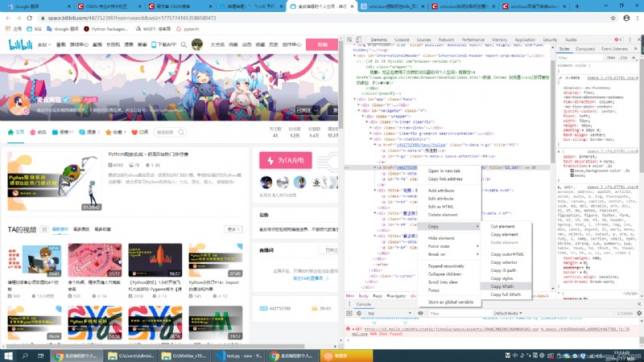
Task: Open the VS Code test.py taskbar item
Action: point(239,356)
